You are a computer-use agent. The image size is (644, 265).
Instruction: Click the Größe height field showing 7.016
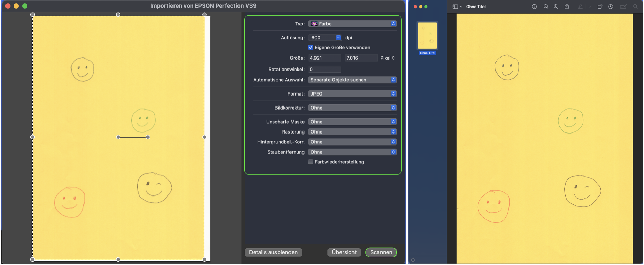click(361, 58)
